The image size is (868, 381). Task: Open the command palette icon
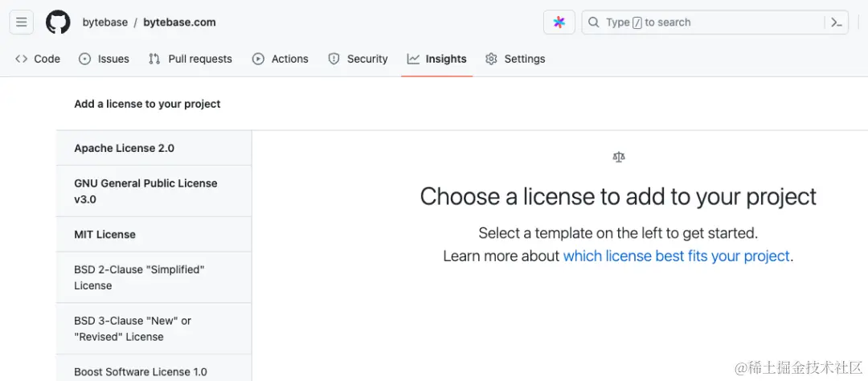click(837, 23)
